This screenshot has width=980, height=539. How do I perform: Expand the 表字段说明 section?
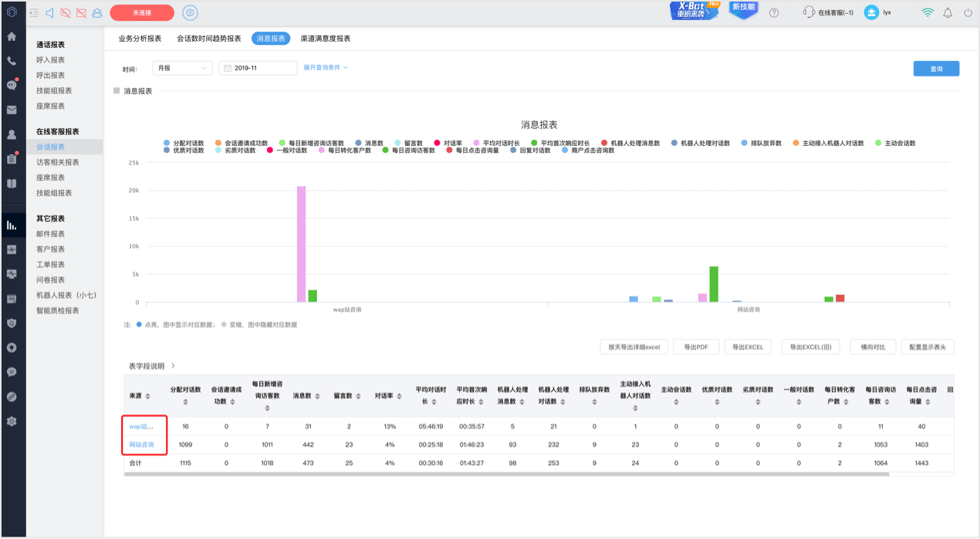(152, 366)
